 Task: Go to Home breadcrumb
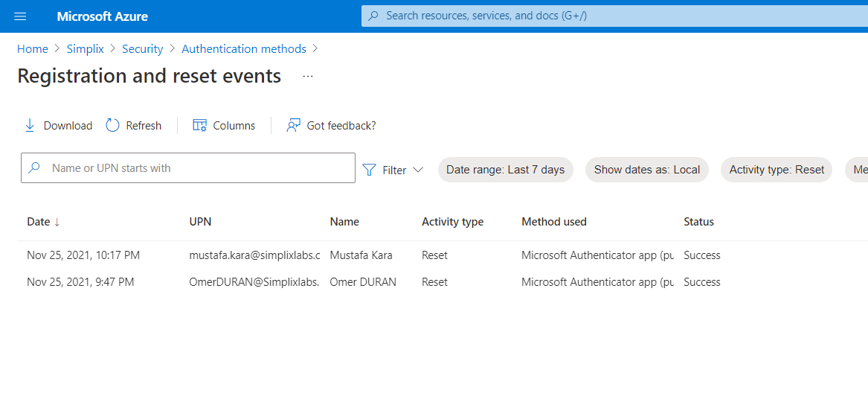pos(33,49)
